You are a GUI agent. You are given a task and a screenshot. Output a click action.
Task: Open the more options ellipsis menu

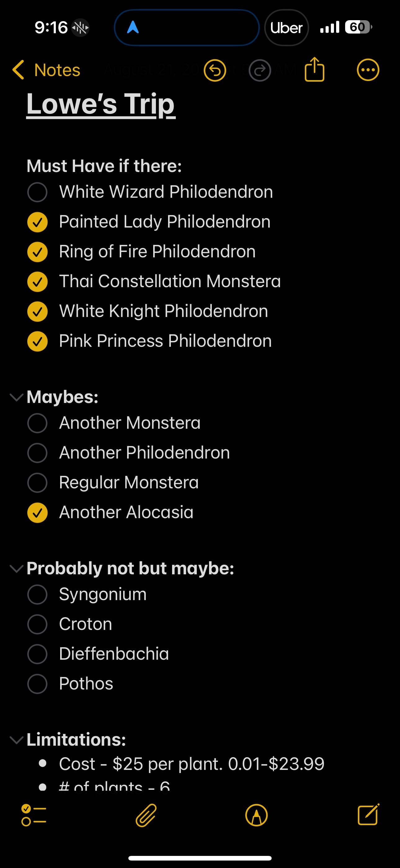pyautogui.click(x=368, y=70)
